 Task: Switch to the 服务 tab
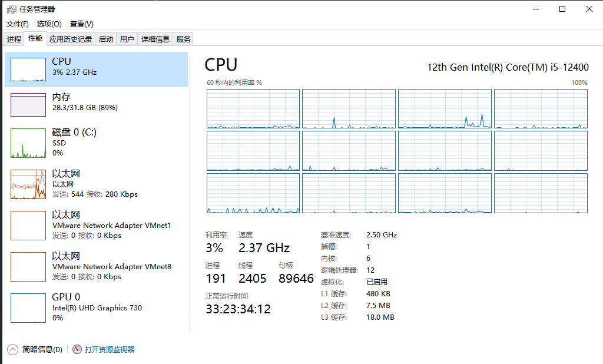coord(184,39)
